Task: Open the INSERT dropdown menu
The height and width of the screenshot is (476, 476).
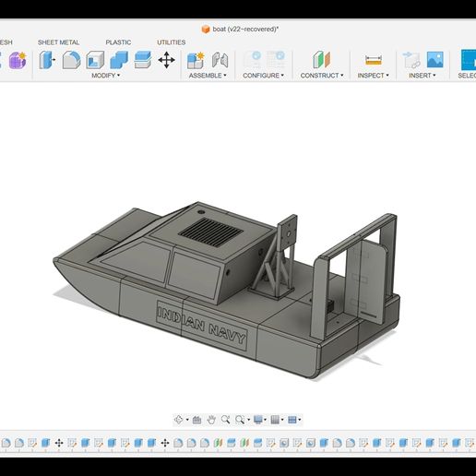Action: 422,76
